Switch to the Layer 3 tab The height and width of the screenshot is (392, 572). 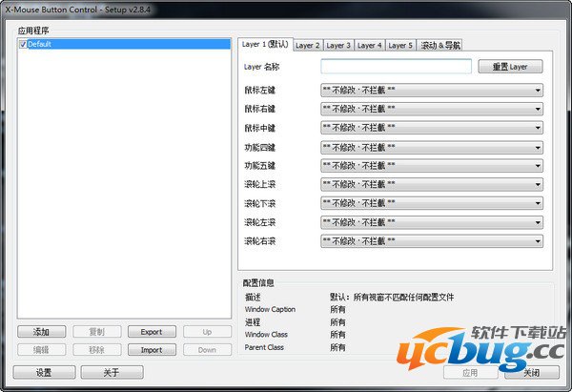[x=338, y=45]
